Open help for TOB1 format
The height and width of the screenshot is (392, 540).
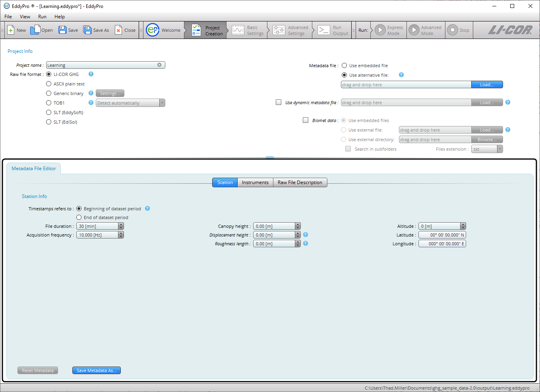(91, 103)
